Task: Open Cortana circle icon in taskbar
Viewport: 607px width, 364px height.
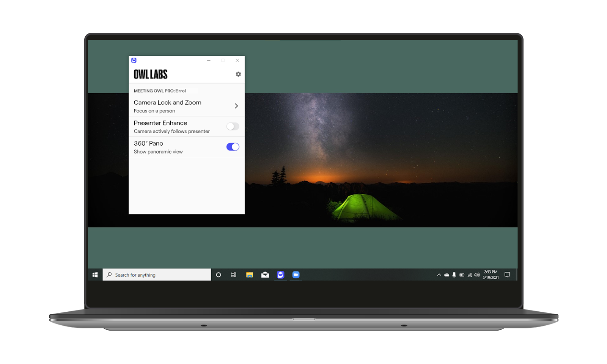Action: click(219, 275)
